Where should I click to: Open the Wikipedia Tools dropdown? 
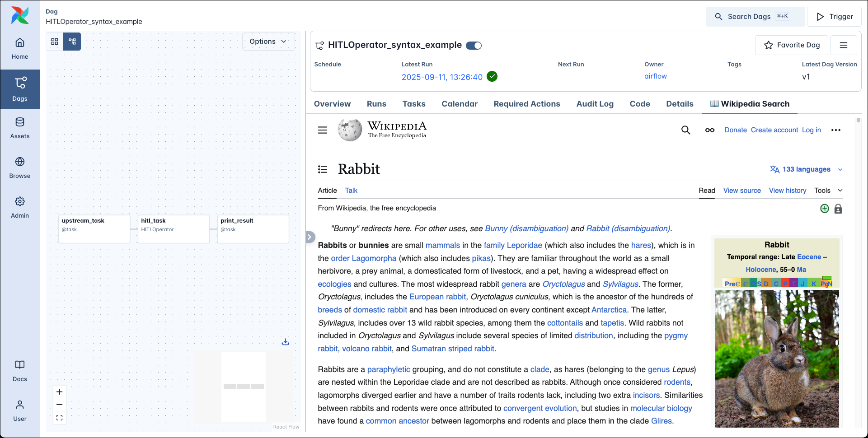click(x=828, y=191)
